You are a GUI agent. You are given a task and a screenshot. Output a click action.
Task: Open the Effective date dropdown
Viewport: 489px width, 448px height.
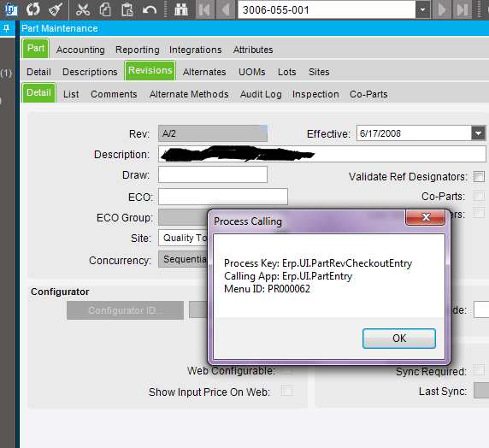(478, 133)
